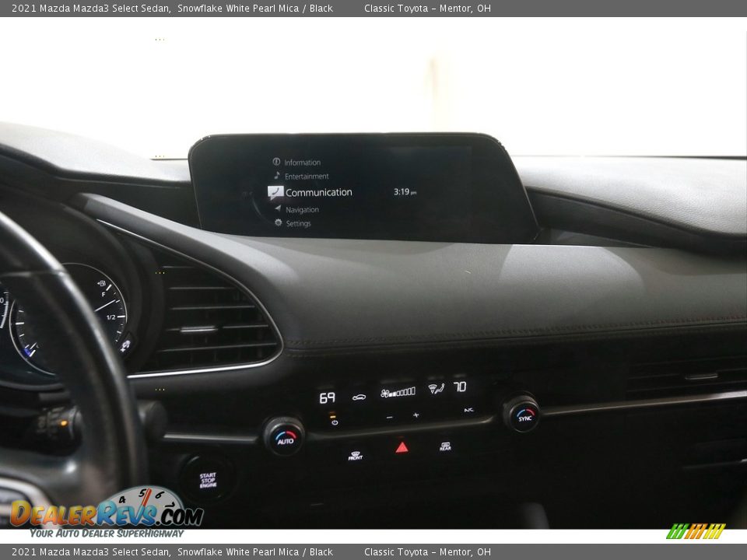Tap the airflow mode vent icon
The height and width of the screenshot is (560, 747).
(x=436, y=388)
